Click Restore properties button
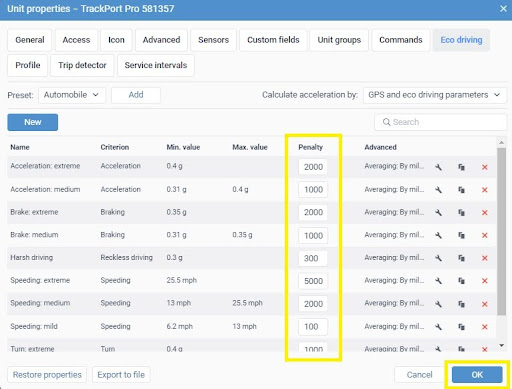This screenshot has height=389, width=512. [x=47, y=375]
